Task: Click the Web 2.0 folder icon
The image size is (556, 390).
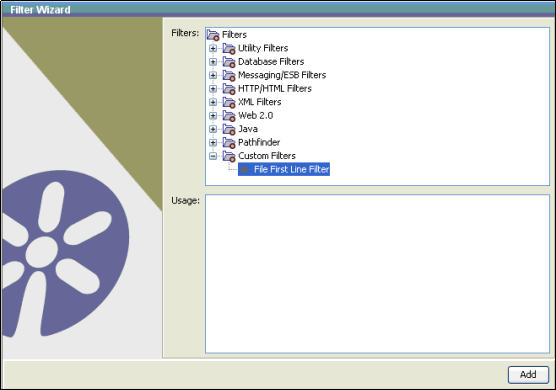Action: click(229, 116)
